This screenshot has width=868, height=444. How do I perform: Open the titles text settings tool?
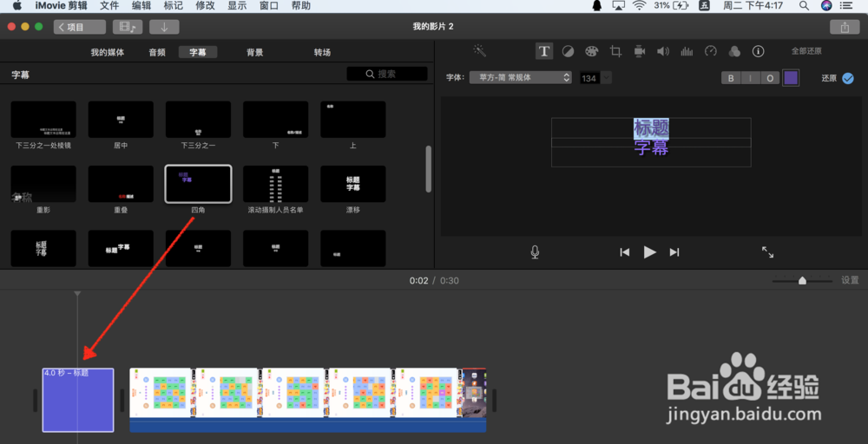pyautogui.click(x=544, y=51)
